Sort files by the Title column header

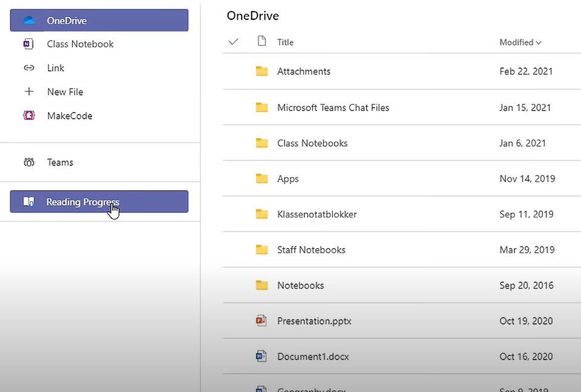(285, 42)
